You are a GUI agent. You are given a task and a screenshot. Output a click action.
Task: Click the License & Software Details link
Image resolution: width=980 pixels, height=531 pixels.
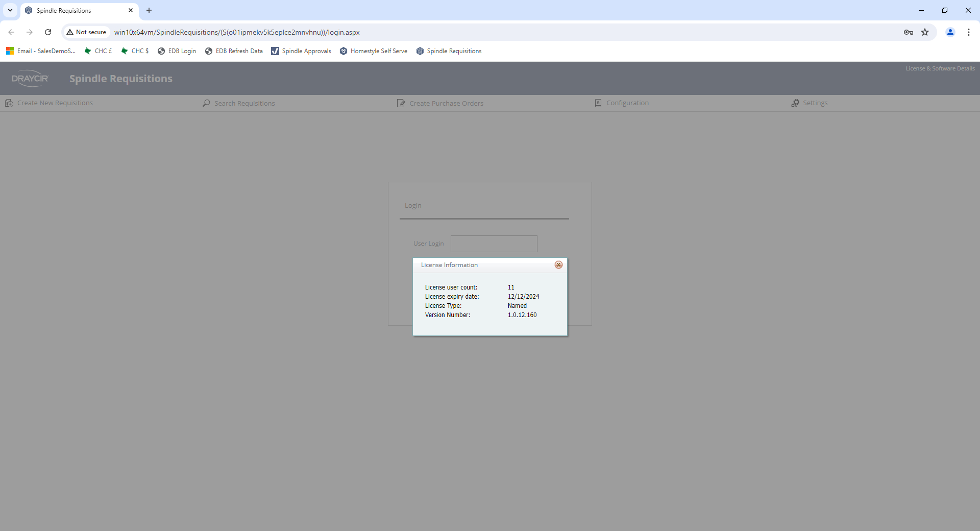point(940,68)
